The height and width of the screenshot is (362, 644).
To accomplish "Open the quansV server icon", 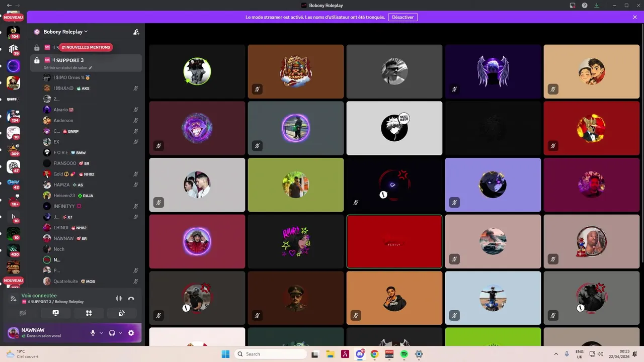I will point(14,99).
